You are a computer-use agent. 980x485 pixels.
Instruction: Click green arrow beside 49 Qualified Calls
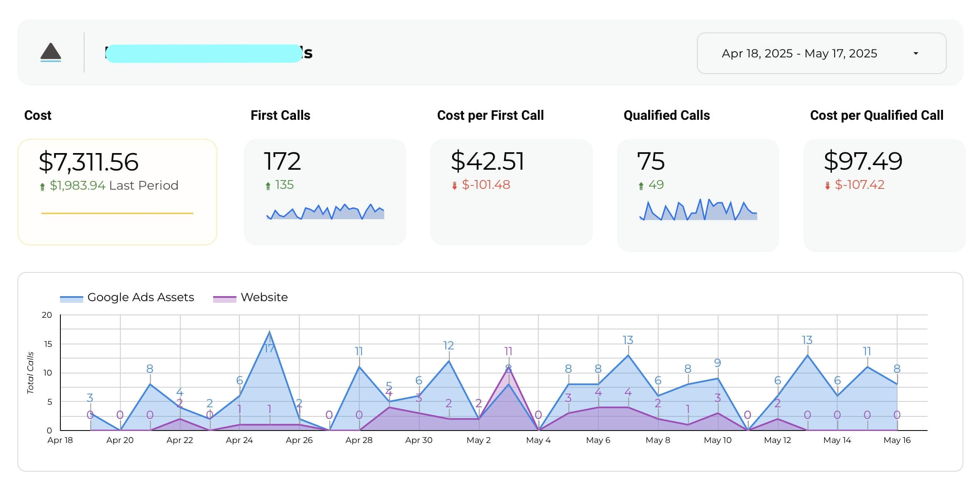click(641, 186)
